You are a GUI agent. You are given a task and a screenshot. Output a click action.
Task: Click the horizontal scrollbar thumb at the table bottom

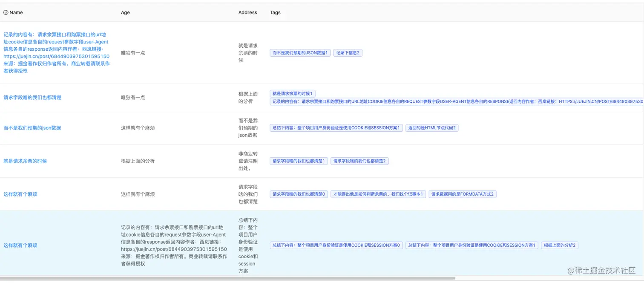tap(227, 278)
